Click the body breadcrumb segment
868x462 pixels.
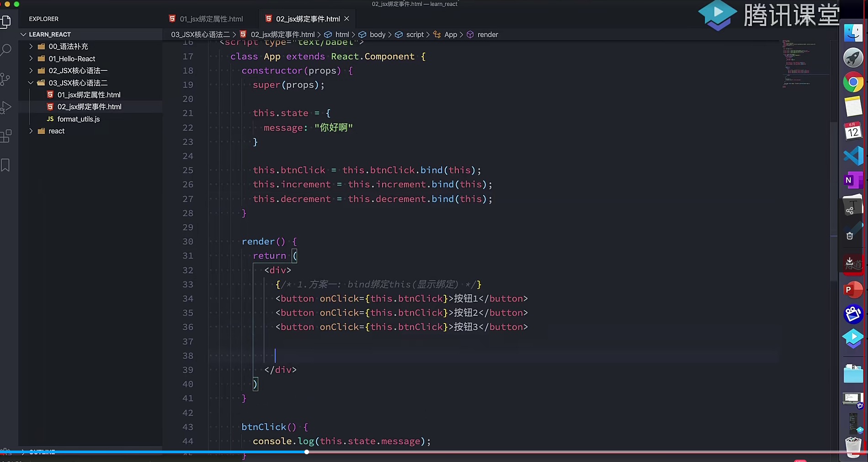[x=377, y=34]
